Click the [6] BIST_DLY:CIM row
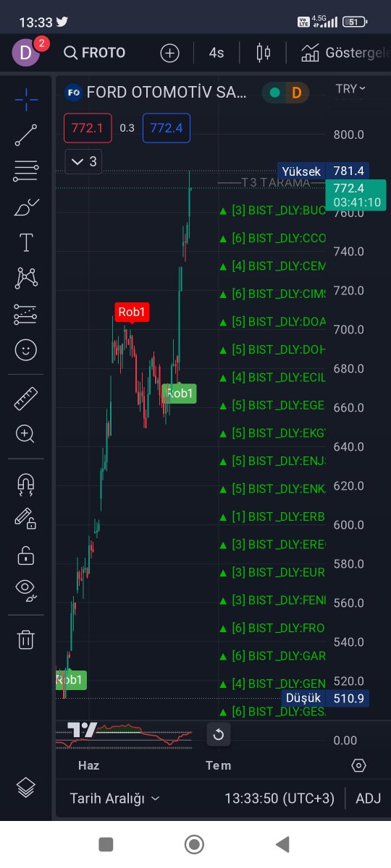391x868 pixels. pos(272,294)
